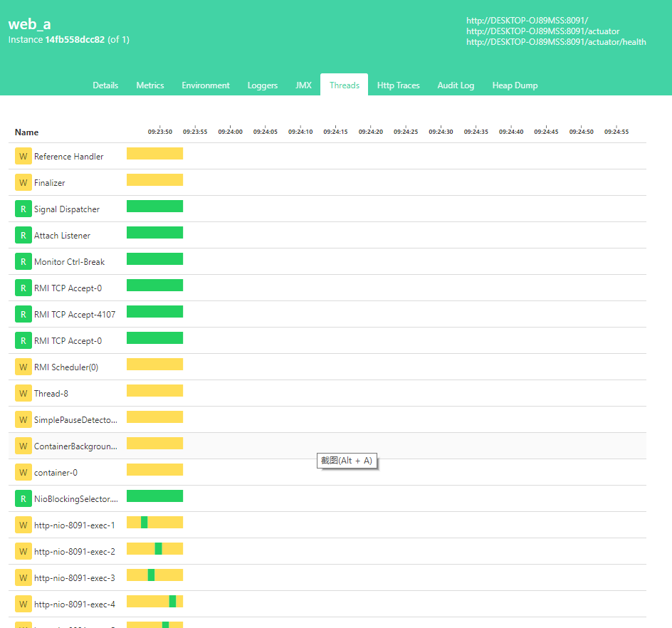
Task: Click the W badge of http-nio-8091-exec-4
Action: [23, 605]
